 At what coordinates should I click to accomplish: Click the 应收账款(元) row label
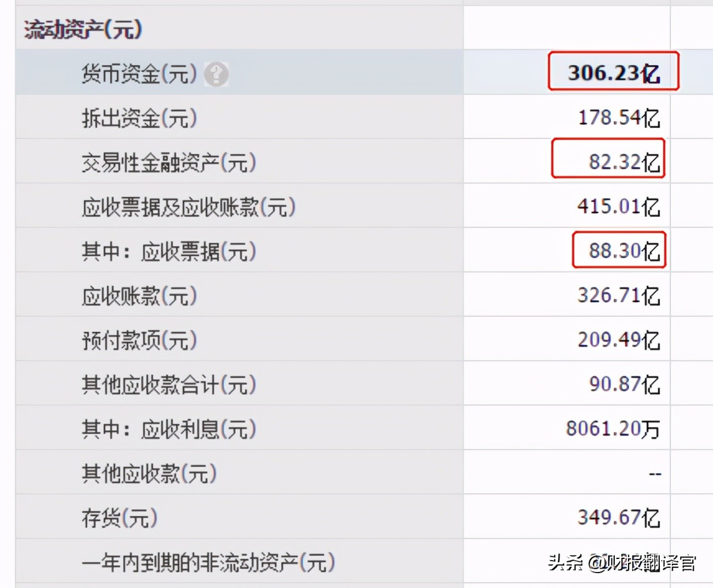pos(139,296)
